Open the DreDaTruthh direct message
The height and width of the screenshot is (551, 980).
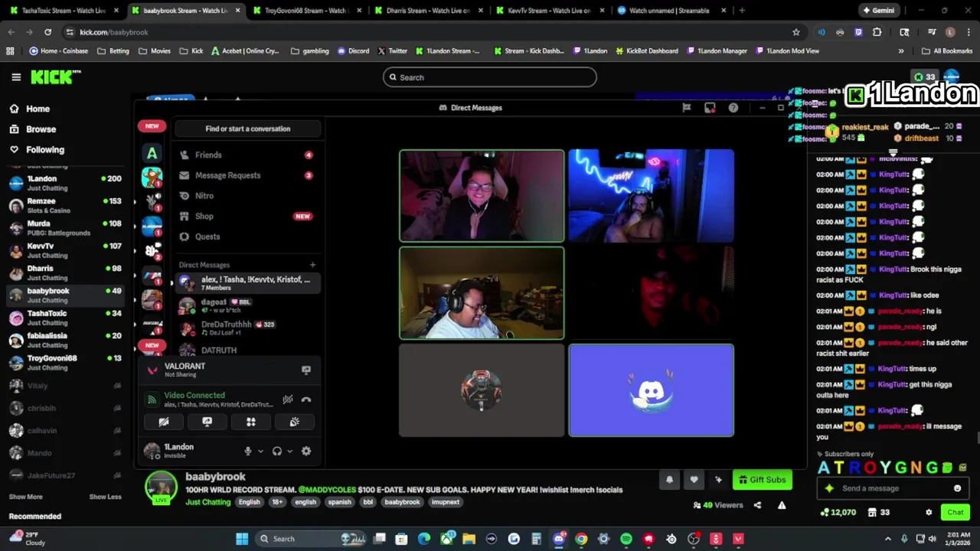(x=247, y=328)
